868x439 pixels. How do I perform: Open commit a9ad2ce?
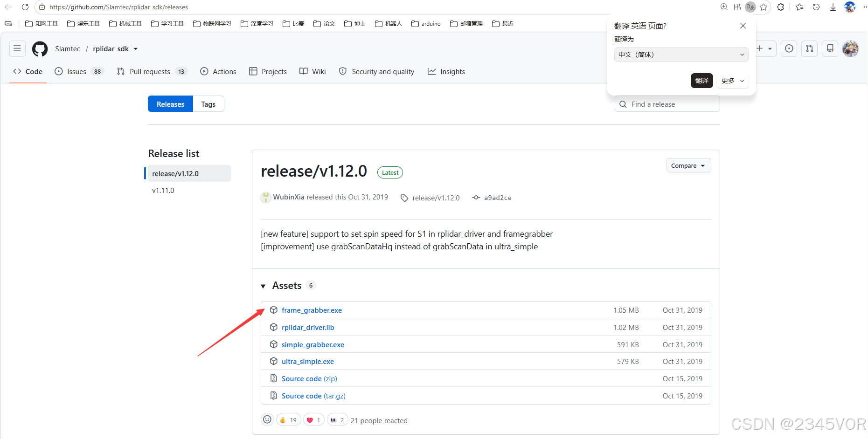(498, 198)
